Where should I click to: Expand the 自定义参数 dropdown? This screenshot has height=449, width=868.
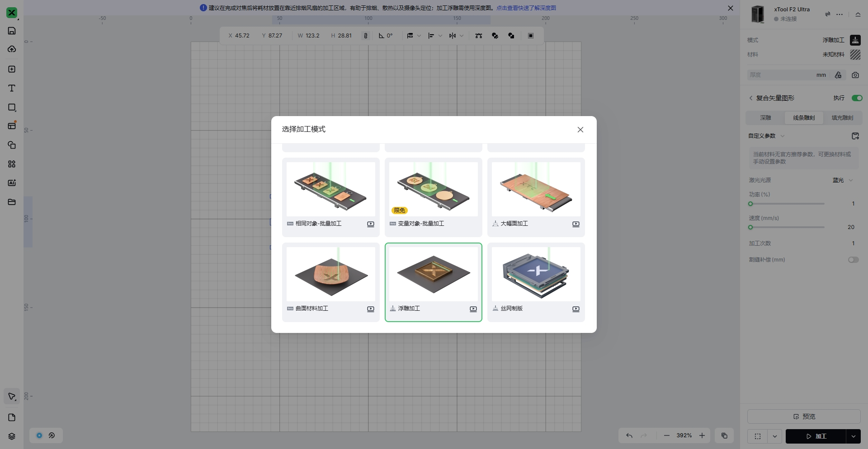click(783, 136)
